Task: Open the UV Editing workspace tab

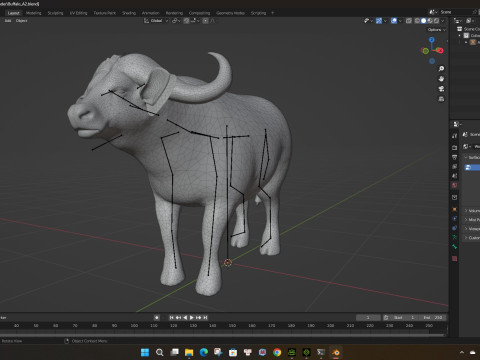Action: pos(78,13)
